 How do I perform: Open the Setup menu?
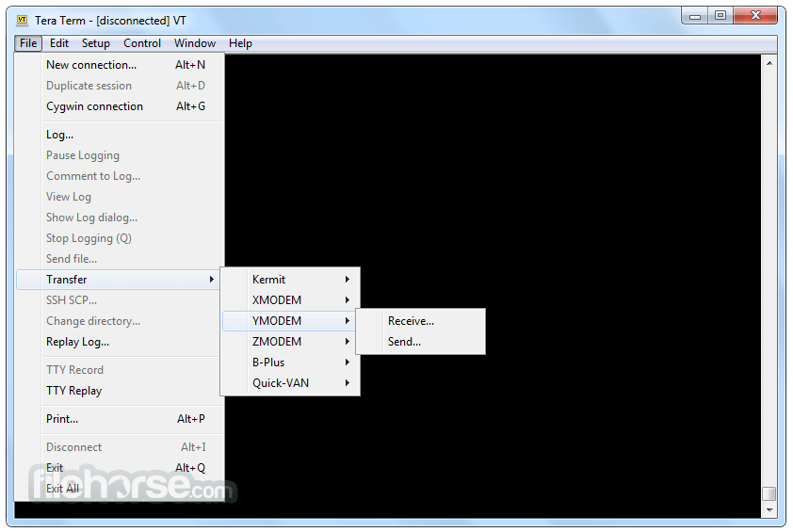(x=95, y=43)
